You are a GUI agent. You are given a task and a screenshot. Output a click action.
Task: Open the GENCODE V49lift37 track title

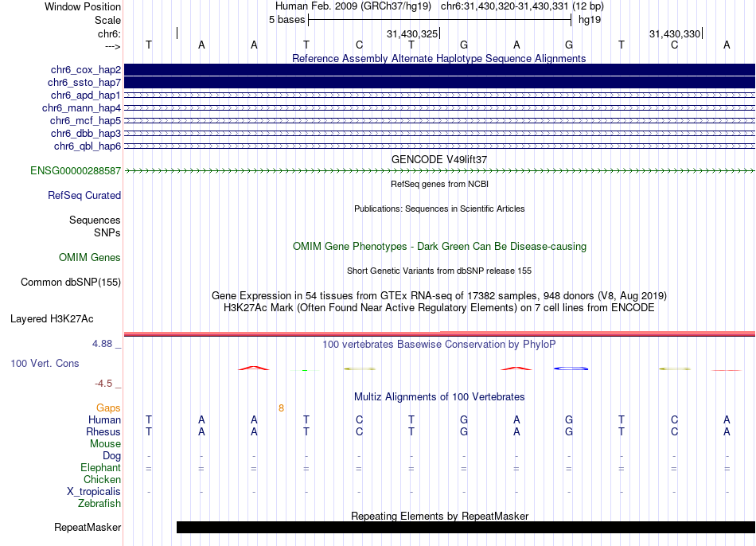pos(439,159)
